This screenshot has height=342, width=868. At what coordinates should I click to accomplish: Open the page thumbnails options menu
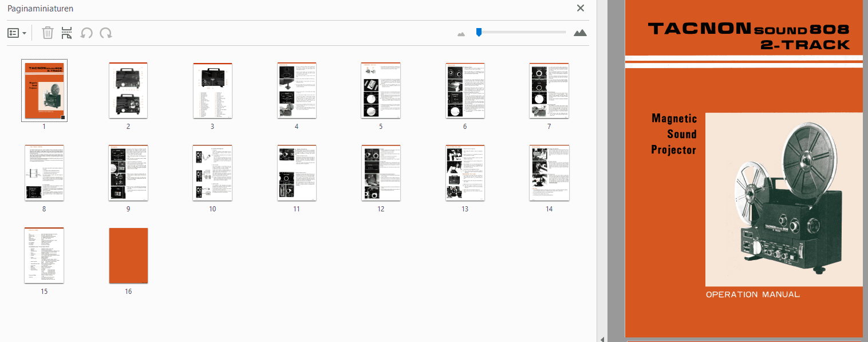(17, 33)
